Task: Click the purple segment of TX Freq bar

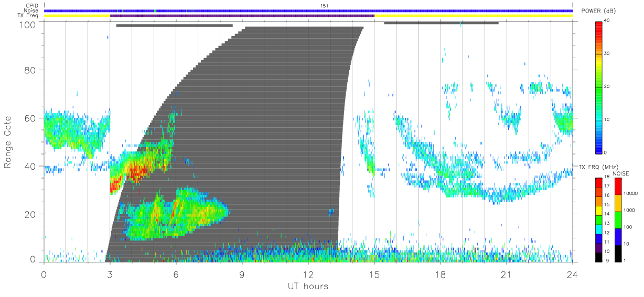Action: 242,16
